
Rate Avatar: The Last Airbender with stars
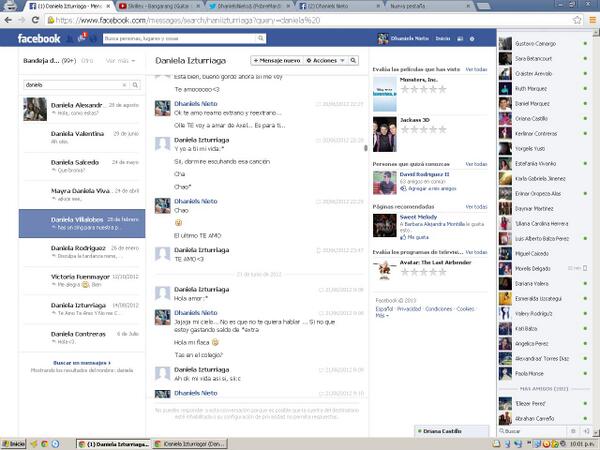pos(424,272)
